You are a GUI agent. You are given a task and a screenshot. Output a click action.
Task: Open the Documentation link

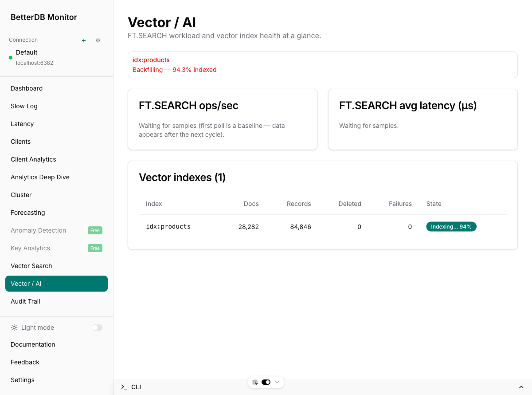coord(33,344)
